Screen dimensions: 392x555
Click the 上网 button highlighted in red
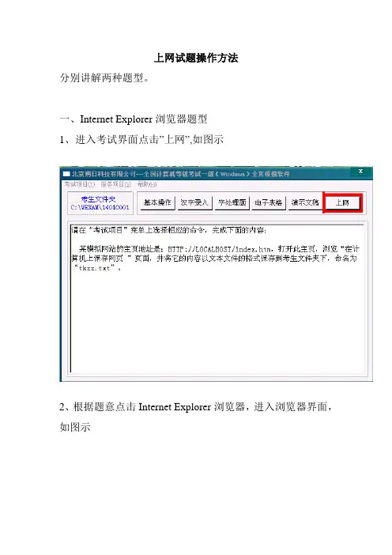tap(342, 203)
